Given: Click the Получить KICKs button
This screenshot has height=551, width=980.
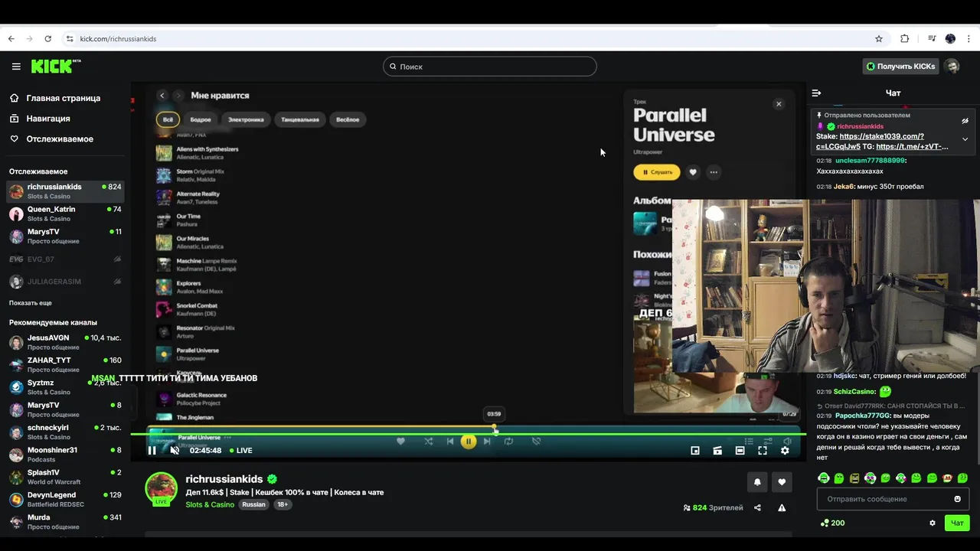Looking at the screenshot, I should pos(900,67).
